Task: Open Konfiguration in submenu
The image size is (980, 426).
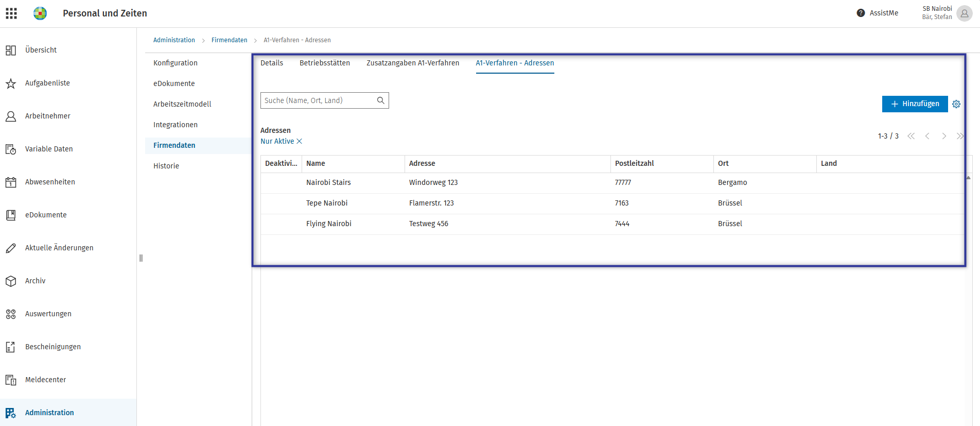Action: click(176, 63)
